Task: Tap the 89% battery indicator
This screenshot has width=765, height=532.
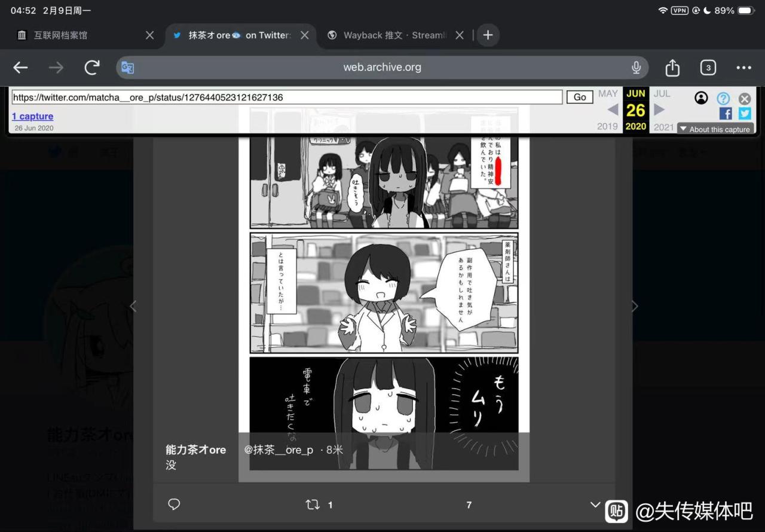Action: click(x=735, y=11)
